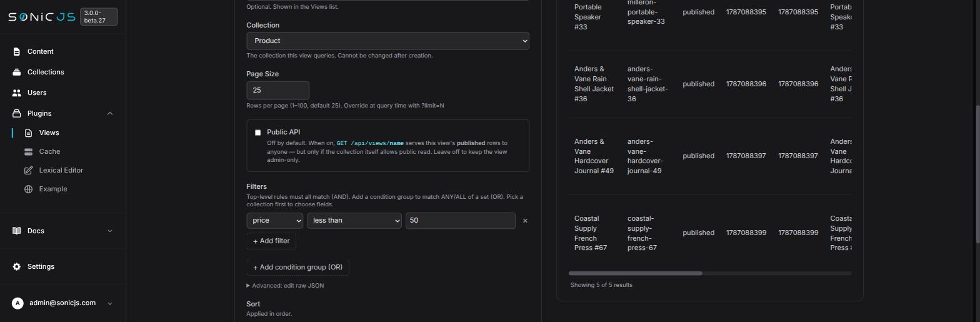980x322 pixels.
Task: Open Settings in sidebar
Action: pos(41,266)
